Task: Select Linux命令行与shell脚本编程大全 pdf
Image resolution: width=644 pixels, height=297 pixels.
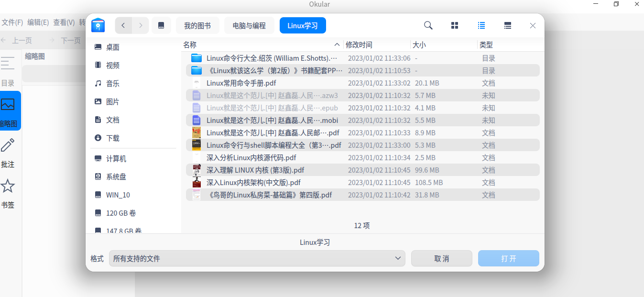Action: pos(363,145)
